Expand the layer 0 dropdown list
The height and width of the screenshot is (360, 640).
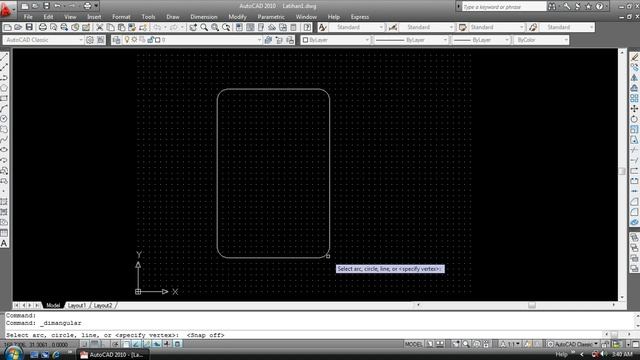tap(259, 40)
